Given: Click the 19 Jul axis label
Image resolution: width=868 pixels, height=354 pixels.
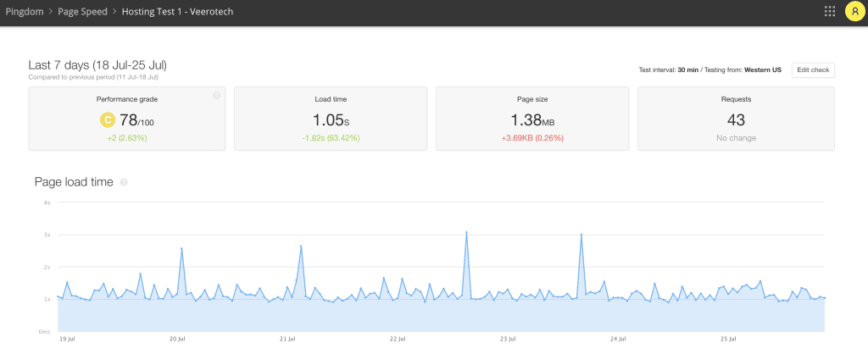Looking at the screenshot, I should (67, 338).
